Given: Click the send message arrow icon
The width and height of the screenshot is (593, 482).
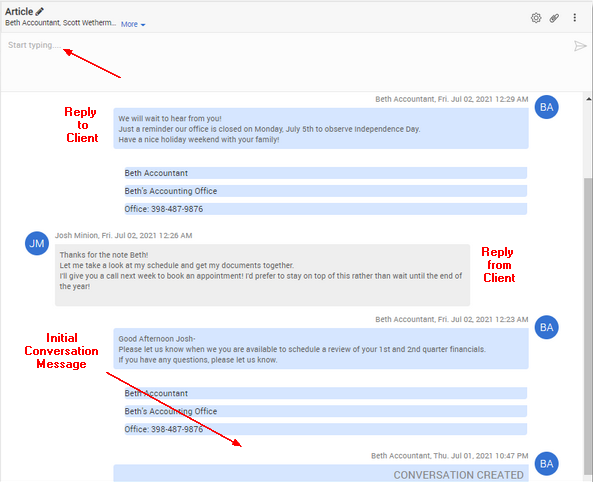Looking at the screenshot, I should click(580, 46).
